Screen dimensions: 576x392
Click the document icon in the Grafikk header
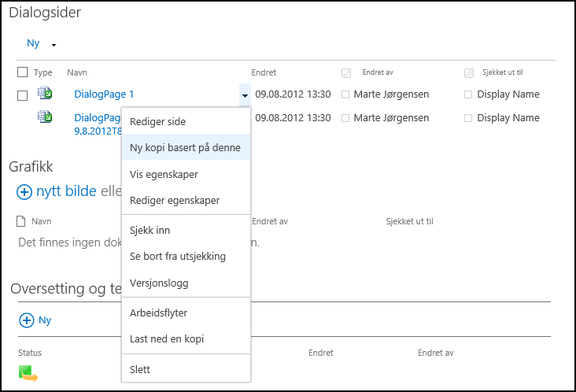[21, 221]
